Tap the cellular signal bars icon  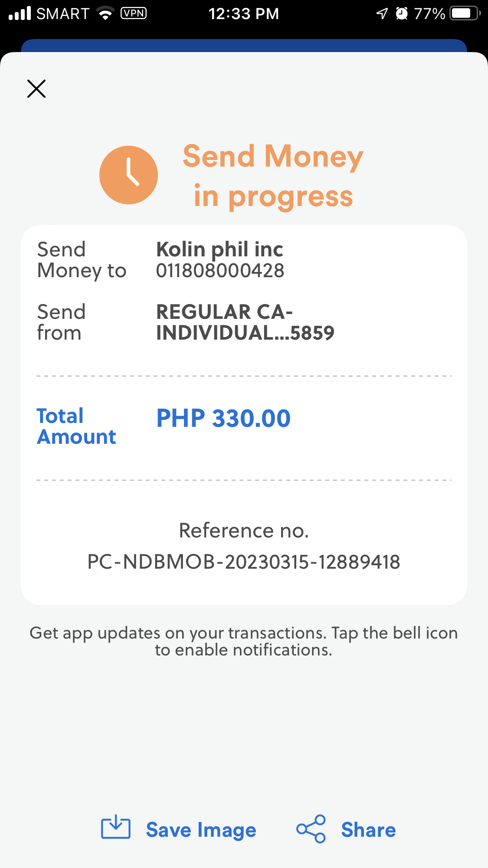pyautogui.click(x=20, y=14)
